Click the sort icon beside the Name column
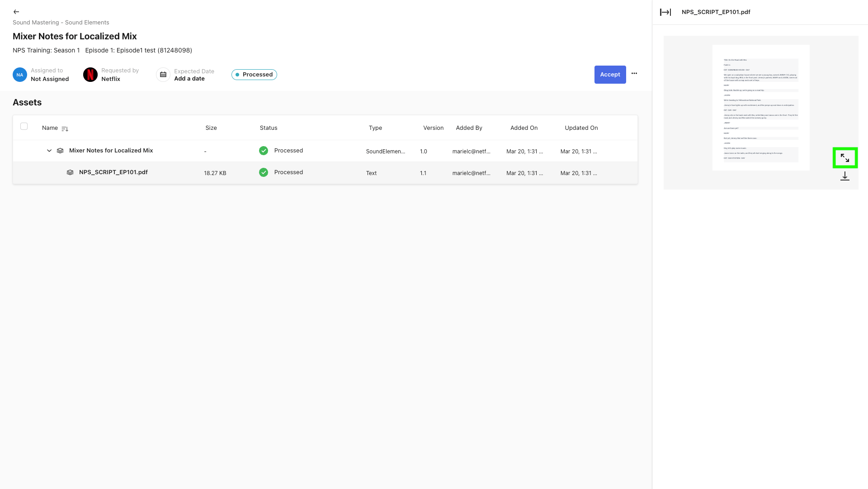Screen dimensions: 868x489 tap(65, 128)
